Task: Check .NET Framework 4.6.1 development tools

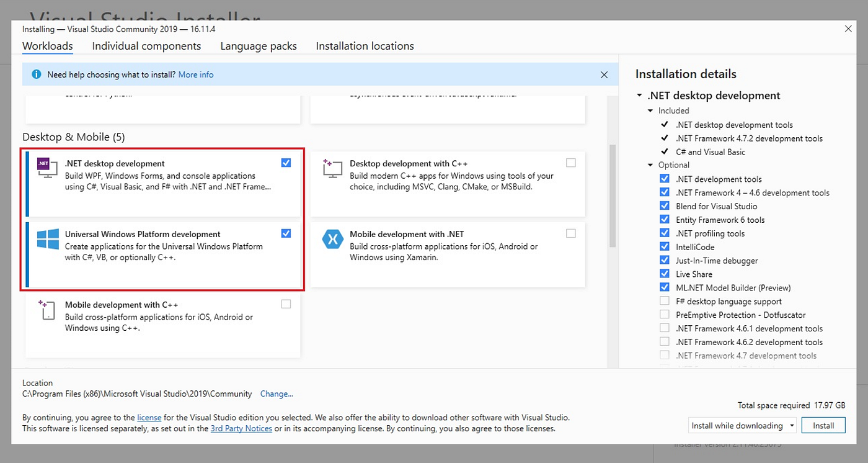Action: 665,328
